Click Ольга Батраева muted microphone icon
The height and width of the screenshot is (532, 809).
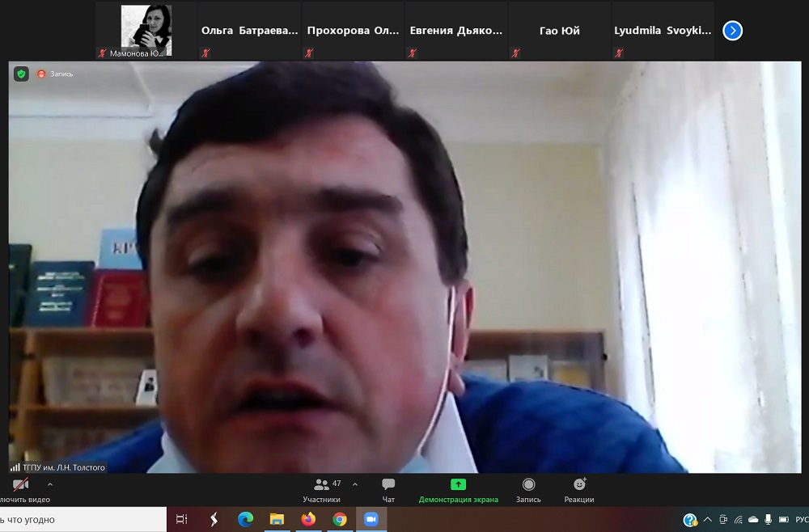(205, 53)
